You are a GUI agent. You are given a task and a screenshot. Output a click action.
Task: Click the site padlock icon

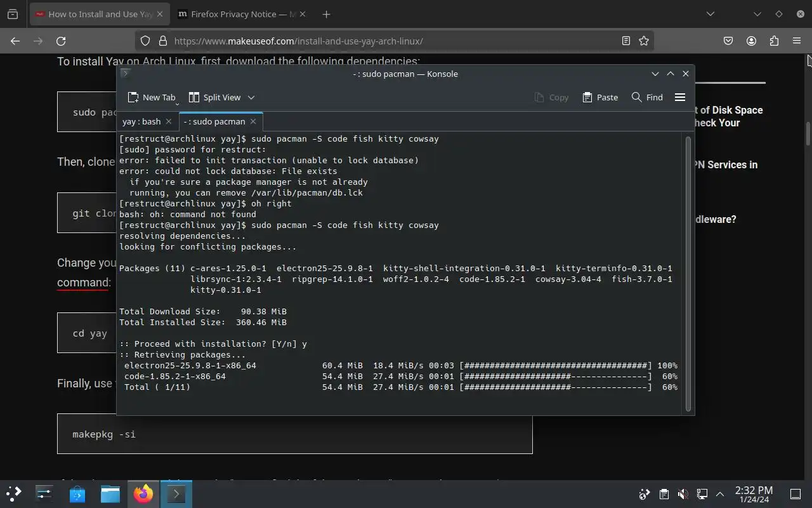coord(162,41)
